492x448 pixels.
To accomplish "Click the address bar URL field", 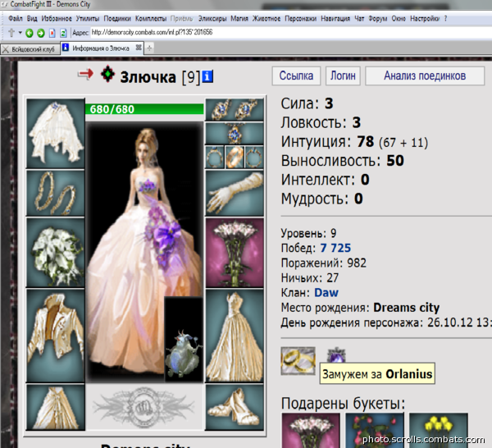I will 291,32.
